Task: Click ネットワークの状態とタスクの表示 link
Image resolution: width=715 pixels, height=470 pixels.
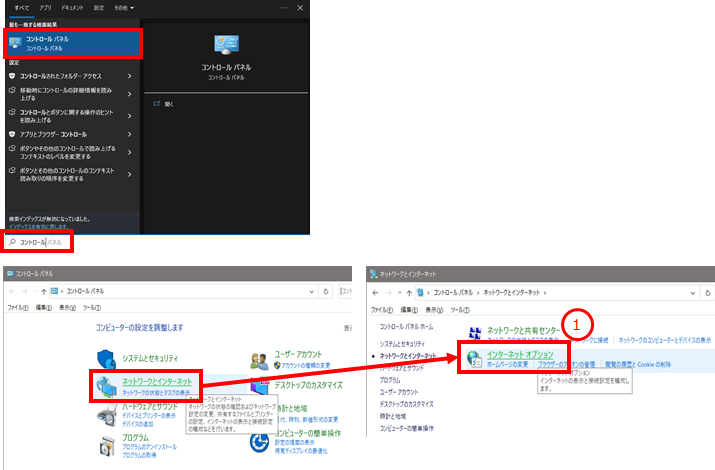Action: point(156,393)
